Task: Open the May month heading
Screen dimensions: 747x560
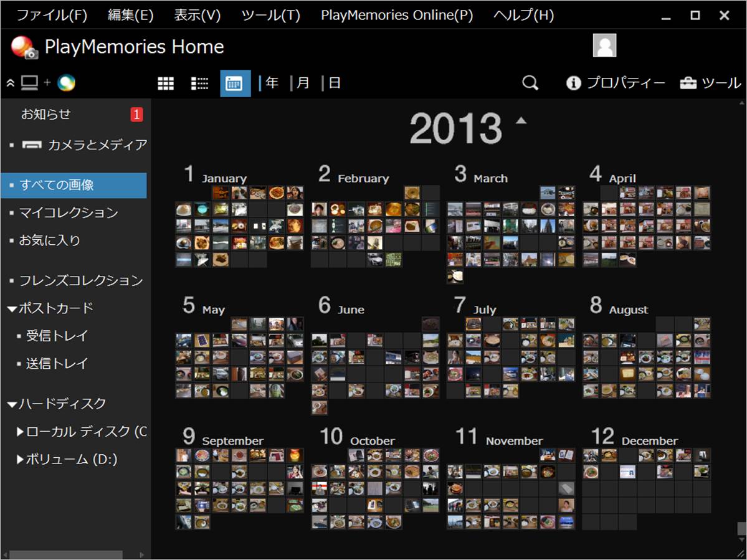Action: point(204,306)
